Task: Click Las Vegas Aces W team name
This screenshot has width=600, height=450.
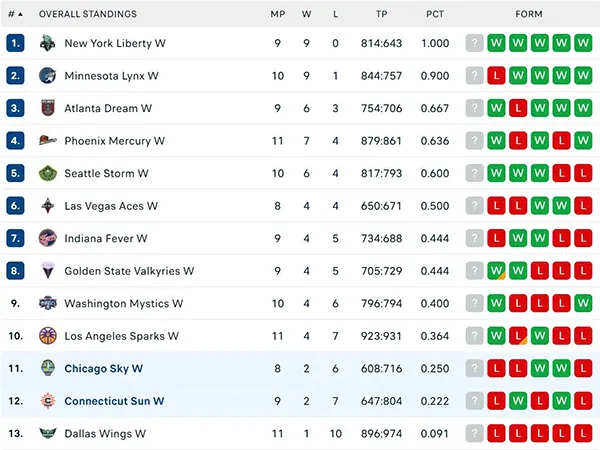Action: pos(111,206)
